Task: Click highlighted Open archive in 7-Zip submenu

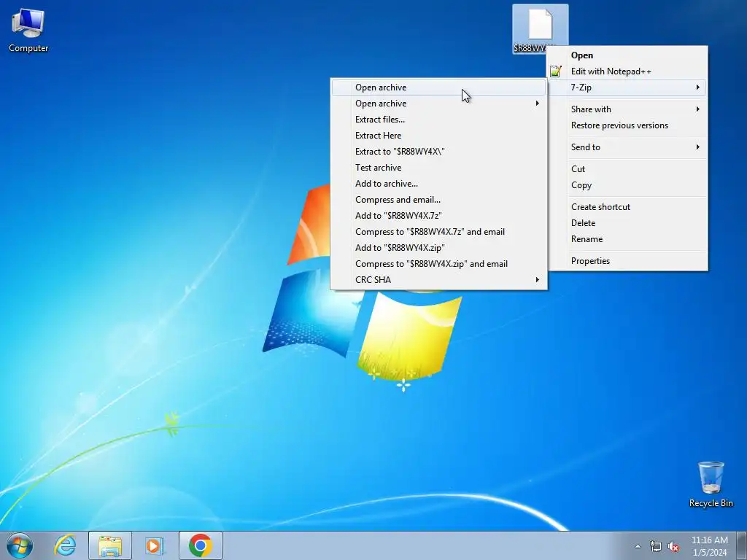Action: (438, 87)
